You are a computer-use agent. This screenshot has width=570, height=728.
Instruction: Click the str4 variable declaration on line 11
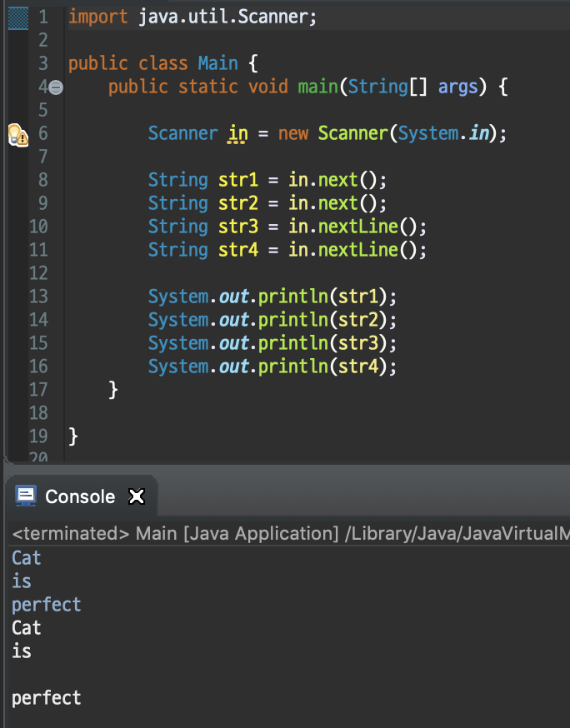pos(237,250)
